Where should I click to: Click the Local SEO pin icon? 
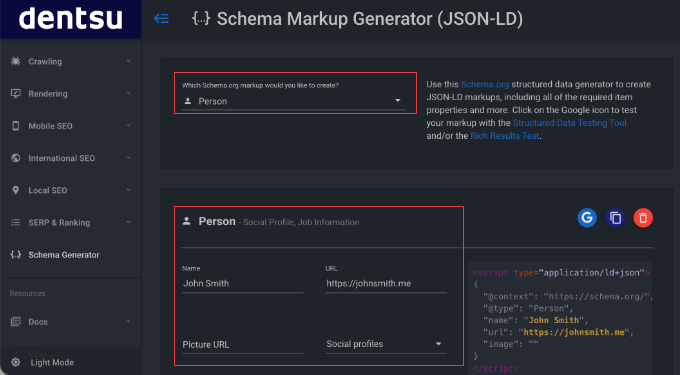click(16, 190)
